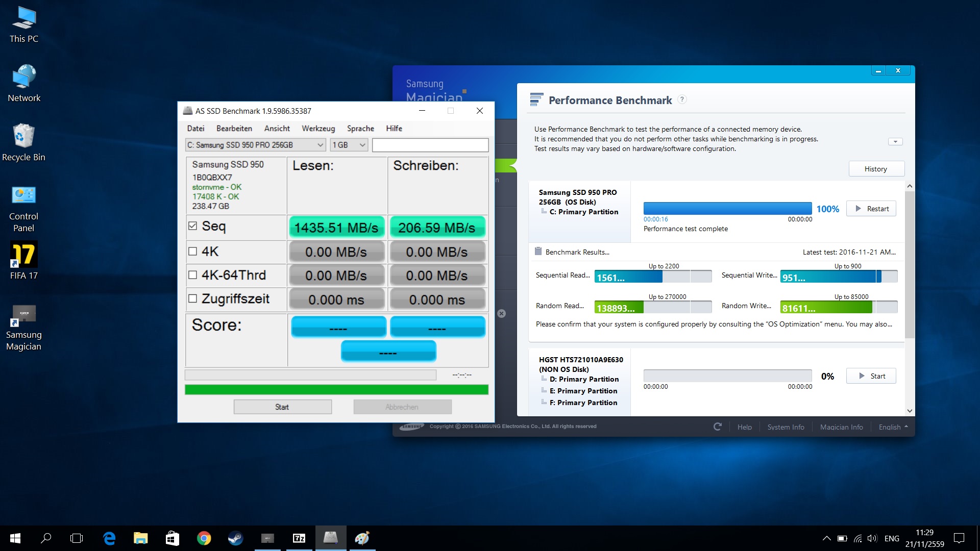Open the Recycle Bin icon
The height and width of the screenshot is (551, 980).
[x=24, y=143]
